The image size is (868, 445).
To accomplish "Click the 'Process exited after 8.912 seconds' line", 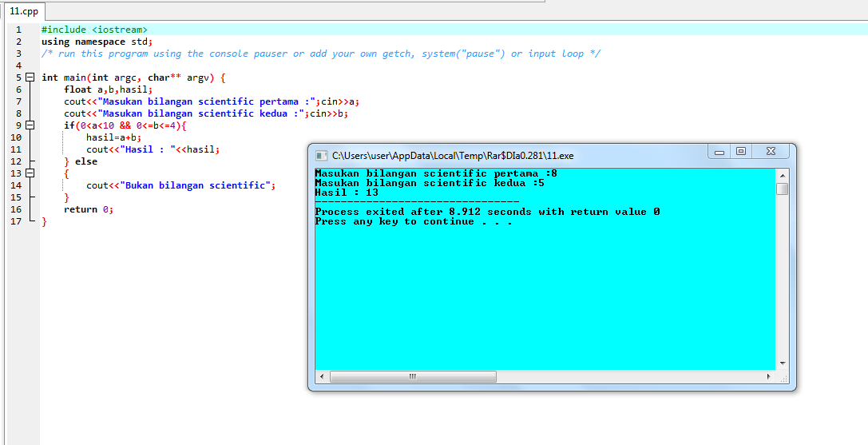I will [x=487, y=212].
